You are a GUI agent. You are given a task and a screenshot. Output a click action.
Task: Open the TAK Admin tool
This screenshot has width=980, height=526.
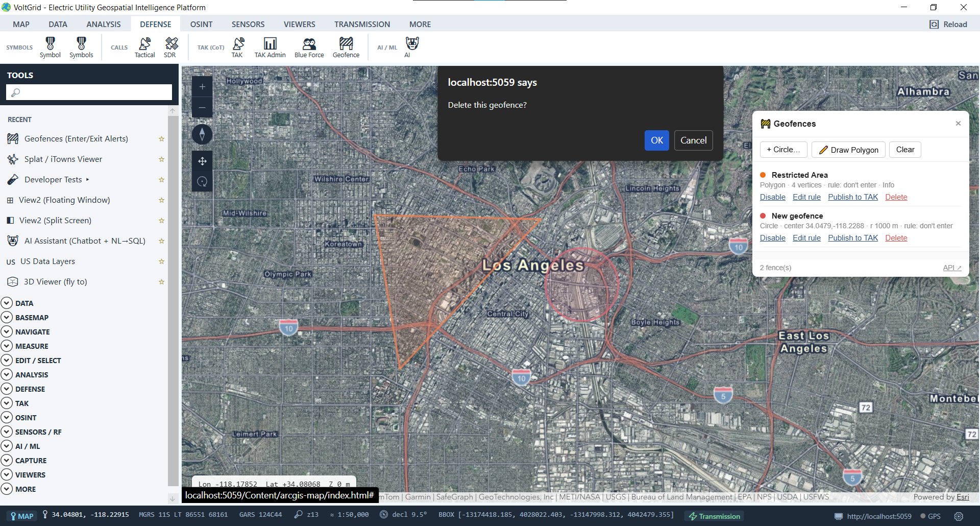[x=270, y=47]
